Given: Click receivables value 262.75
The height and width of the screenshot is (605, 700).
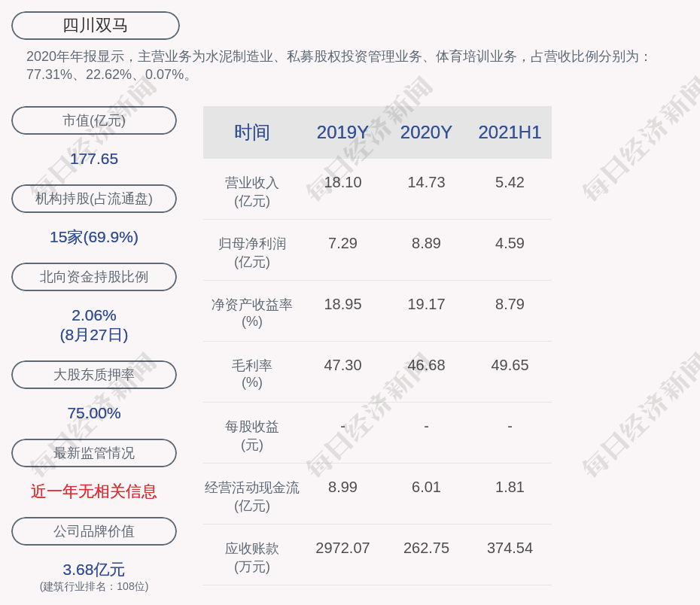Looking at the screenshot, I should (426, 549).
